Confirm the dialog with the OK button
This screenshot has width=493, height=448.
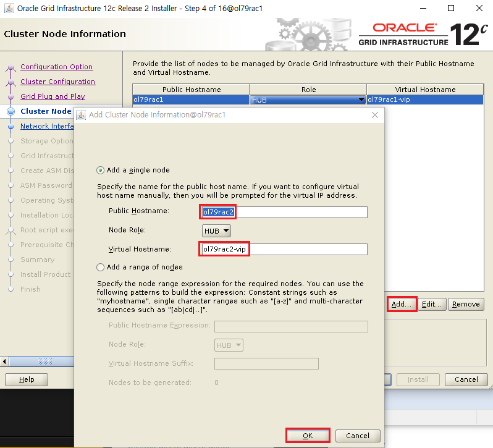point(308,436)
